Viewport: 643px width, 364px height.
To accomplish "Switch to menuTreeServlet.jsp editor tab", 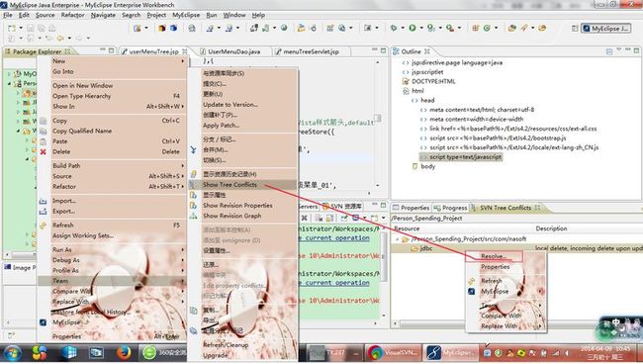I will (312, 51).
